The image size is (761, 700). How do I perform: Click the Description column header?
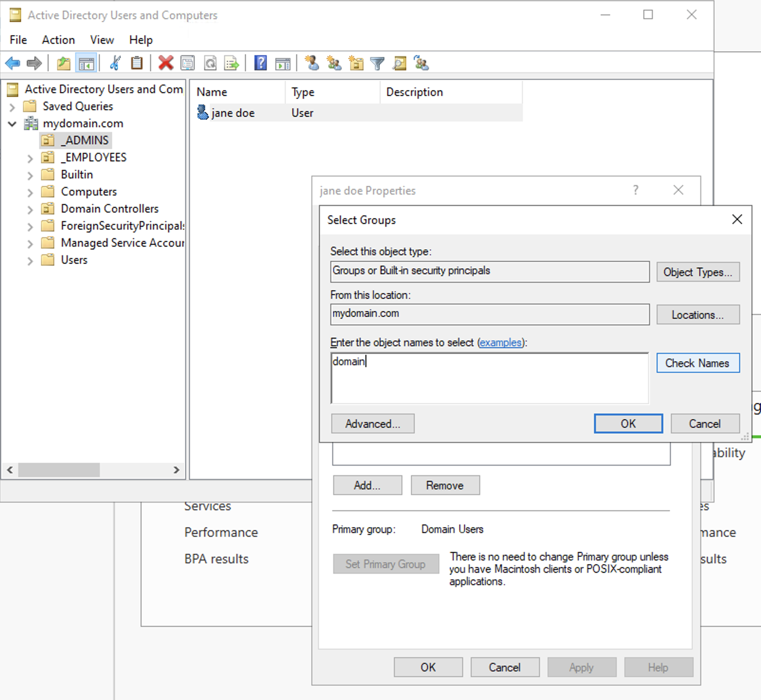click(x=451, y=92)
